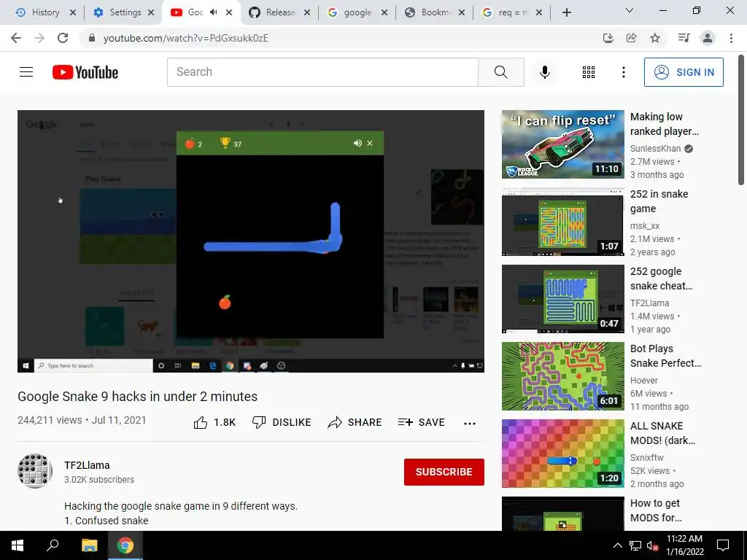Open a new tab with plus button

pos(566,13)
